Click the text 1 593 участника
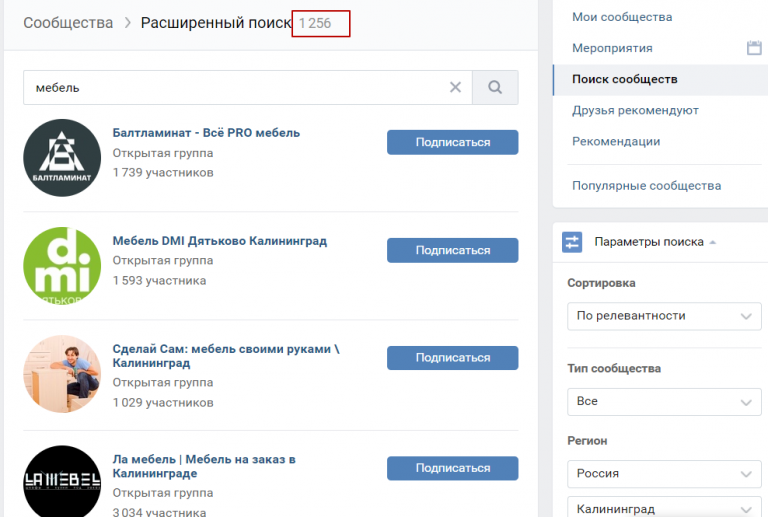Image resolution: width=768 pixels, height=517 pixels. point(160,281)
